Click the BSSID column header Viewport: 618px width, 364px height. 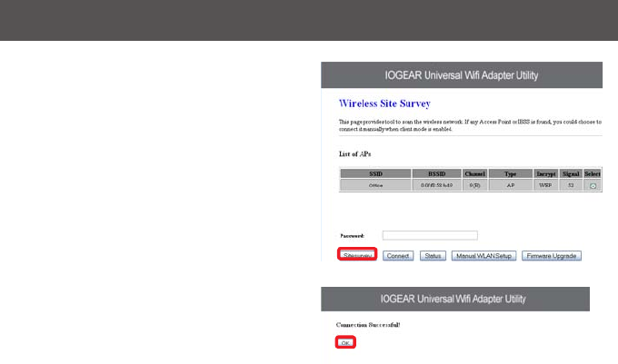(x=437, y=174)
